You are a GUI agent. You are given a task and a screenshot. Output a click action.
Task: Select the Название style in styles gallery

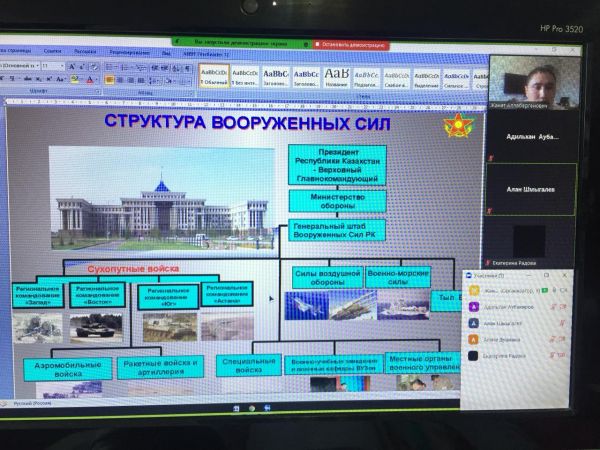point(336,75)
